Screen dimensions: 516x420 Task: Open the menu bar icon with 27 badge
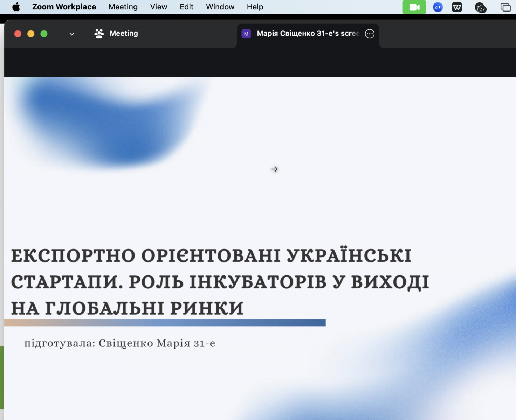click(x=480, y=7)
